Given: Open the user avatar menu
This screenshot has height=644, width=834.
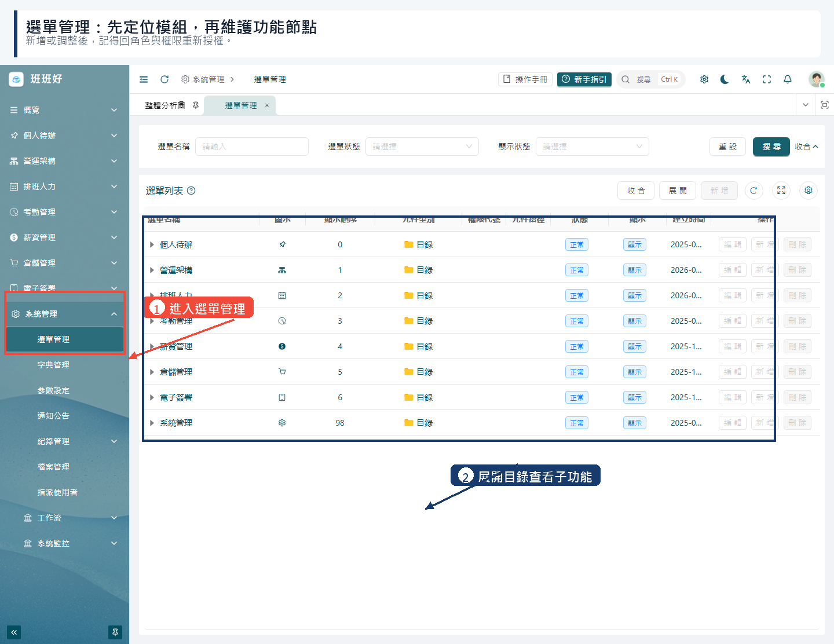Looking at the screenshot, I should click(817, 79).
